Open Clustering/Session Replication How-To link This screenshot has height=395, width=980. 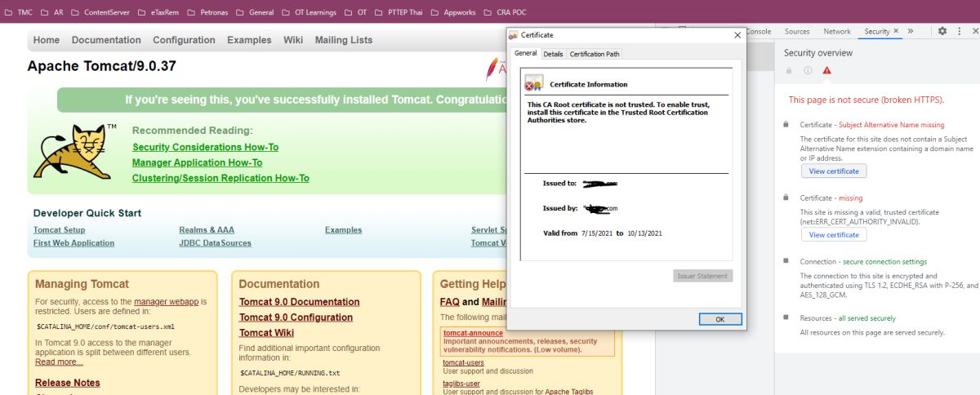pos(220,178)
